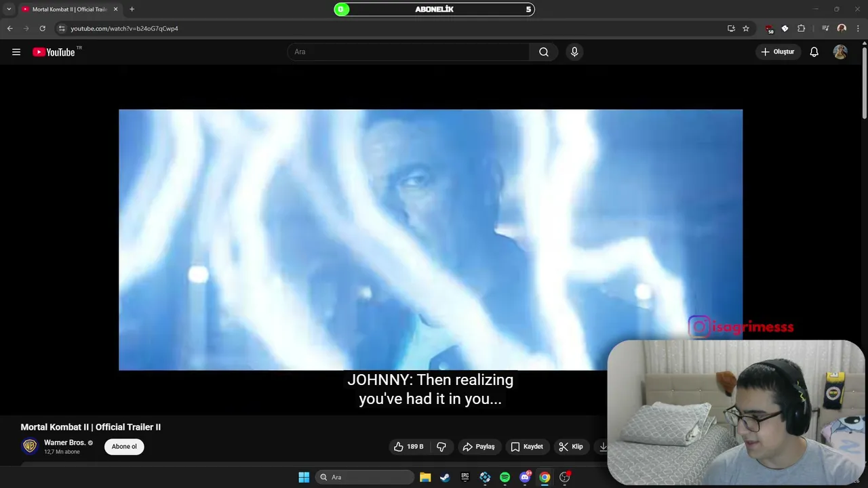This screenshot has width=868, height=488.
Task: Open OBS Studio from the taskbar
Action: click(x=564, y=477)
